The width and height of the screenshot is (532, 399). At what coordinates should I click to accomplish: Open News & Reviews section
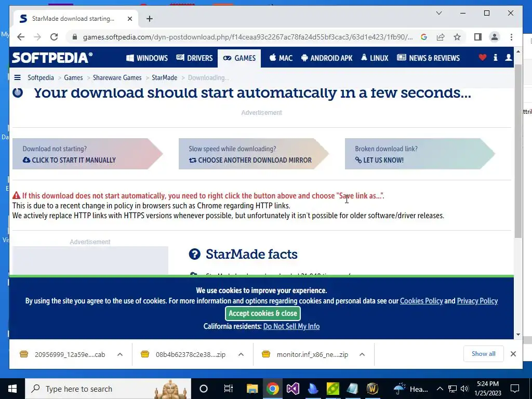428,58
